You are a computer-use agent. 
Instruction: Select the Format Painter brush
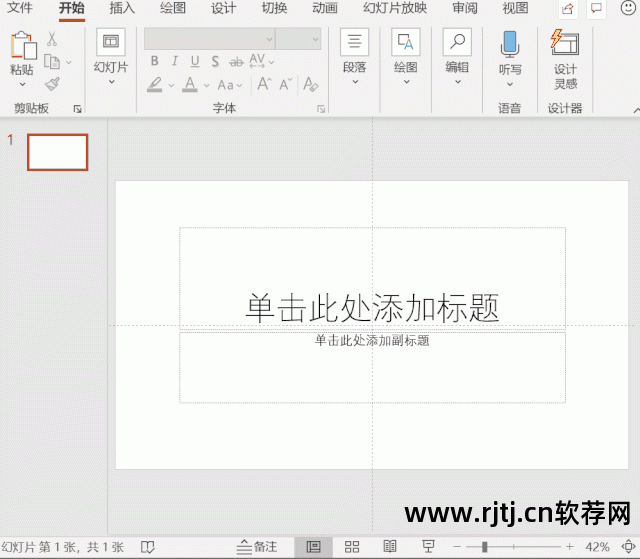52,84
